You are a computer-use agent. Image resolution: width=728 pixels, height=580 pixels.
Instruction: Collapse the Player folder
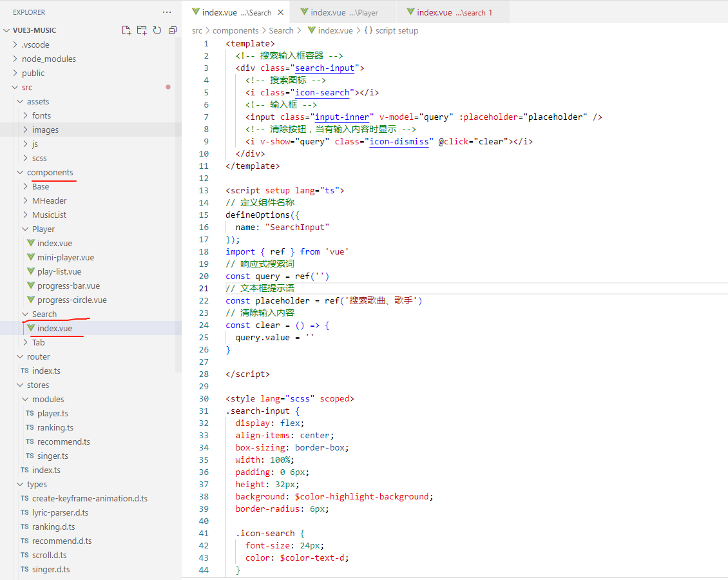(43, 229)
